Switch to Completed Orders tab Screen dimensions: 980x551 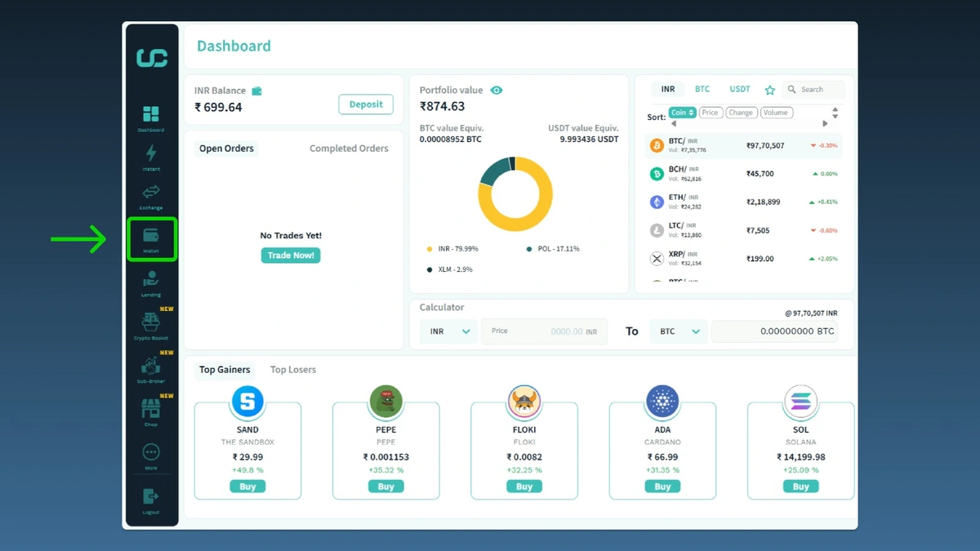[349, 149]
